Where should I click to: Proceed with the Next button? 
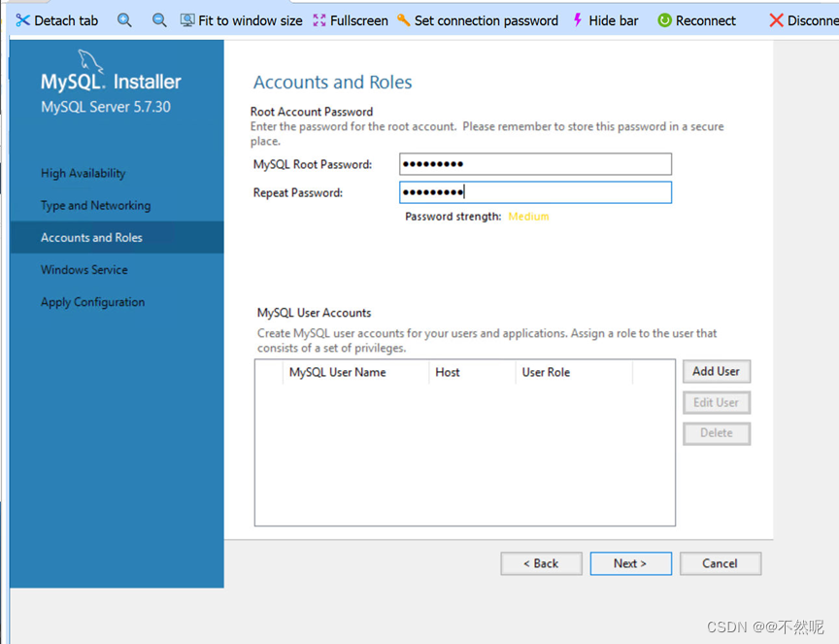630,563
